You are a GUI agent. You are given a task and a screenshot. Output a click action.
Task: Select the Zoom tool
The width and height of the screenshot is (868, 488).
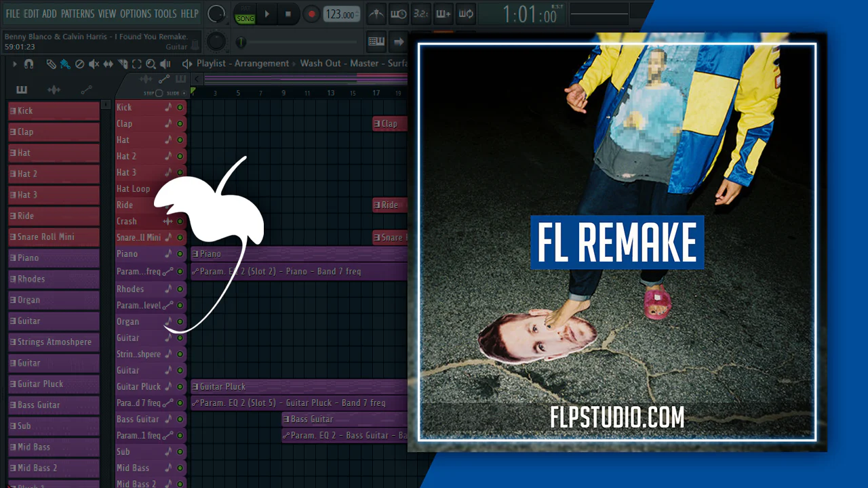(x=151, y=64)
